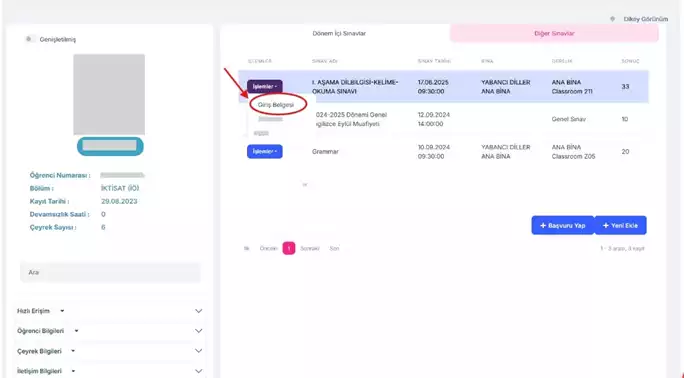The image size is (684, 378).
Task: Sort by the Bina column header
Action: [x=487, y=61]
